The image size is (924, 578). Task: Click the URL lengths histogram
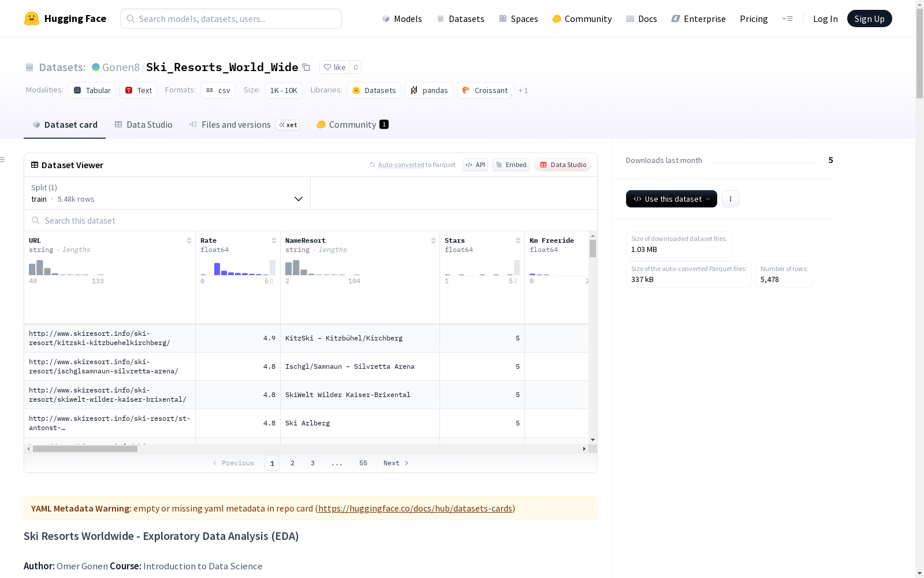tap(66, 268)
